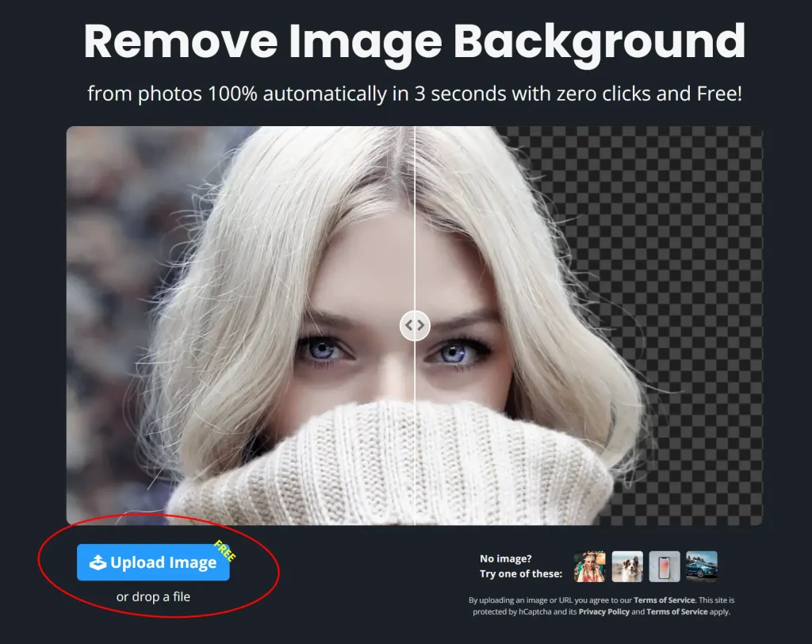
Task: Pick the smartphone sample image
Action: pos(665,566)
